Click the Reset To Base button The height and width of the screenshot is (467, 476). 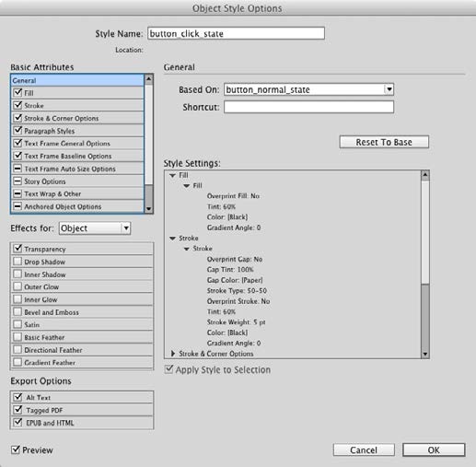click(x=384, y=142)
